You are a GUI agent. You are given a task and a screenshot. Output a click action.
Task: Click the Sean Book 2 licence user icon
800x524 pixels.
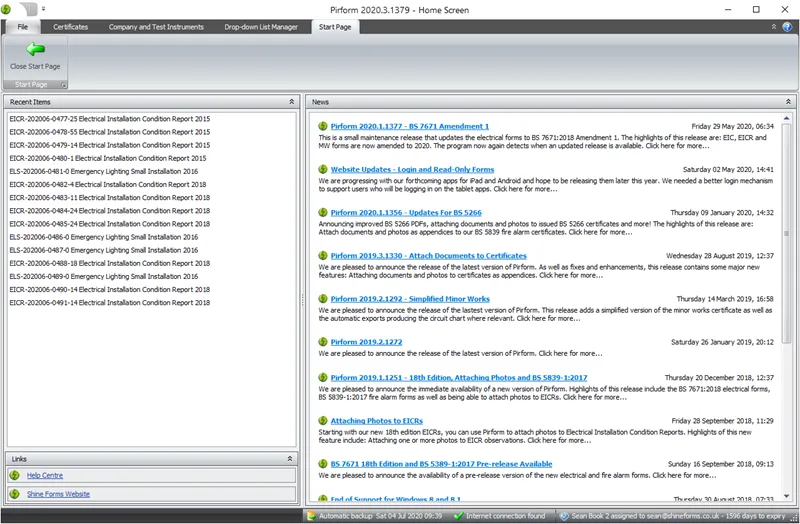click(x=560, y=516)
